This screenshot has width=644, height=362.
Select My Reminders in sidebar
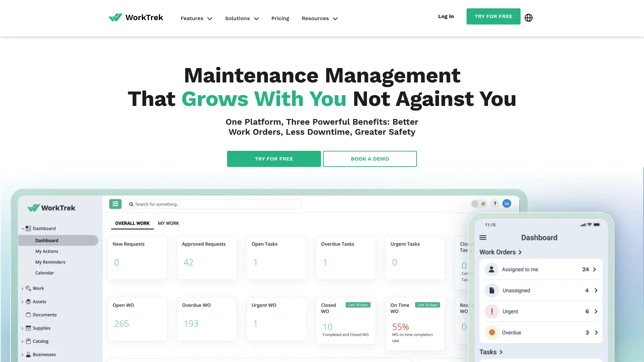pos(50,262)
